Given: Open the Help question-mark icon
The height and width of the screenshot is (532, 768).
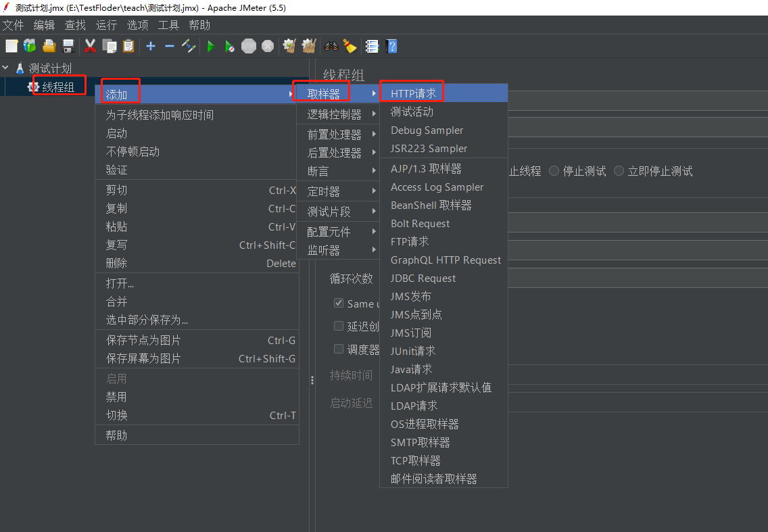Looking at the screenshot, I should (x=391, y=46).
